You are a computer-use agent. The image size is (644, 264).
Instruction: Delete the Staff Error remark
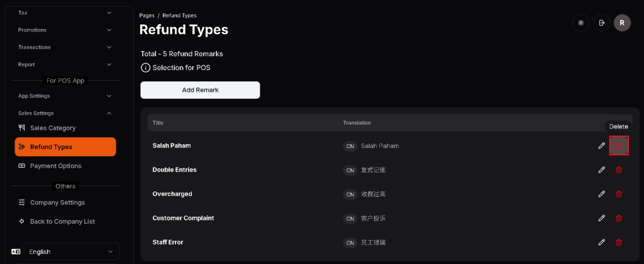(x=618, y=243)
